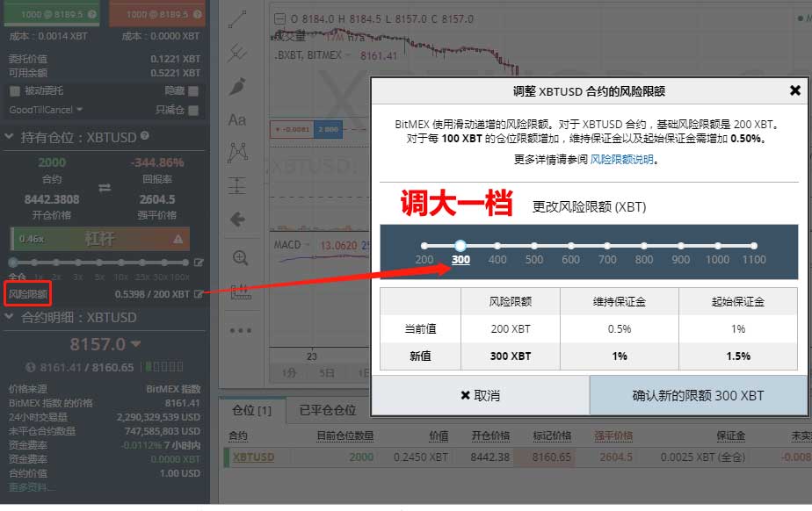Select the Aa text annotation tool
812x511 pixels.
(x=237, y=120)
